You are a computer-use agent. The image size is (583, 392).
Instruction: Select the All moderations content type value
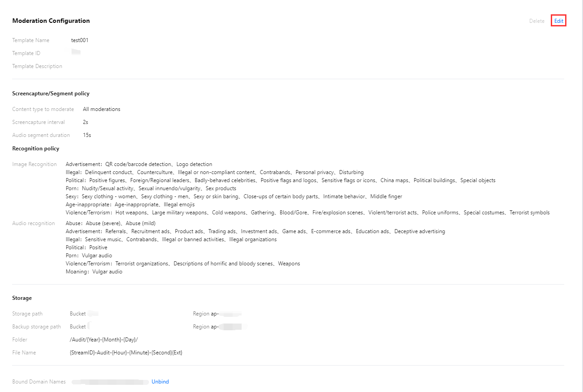pyautogui.click(x=102, y=109)
